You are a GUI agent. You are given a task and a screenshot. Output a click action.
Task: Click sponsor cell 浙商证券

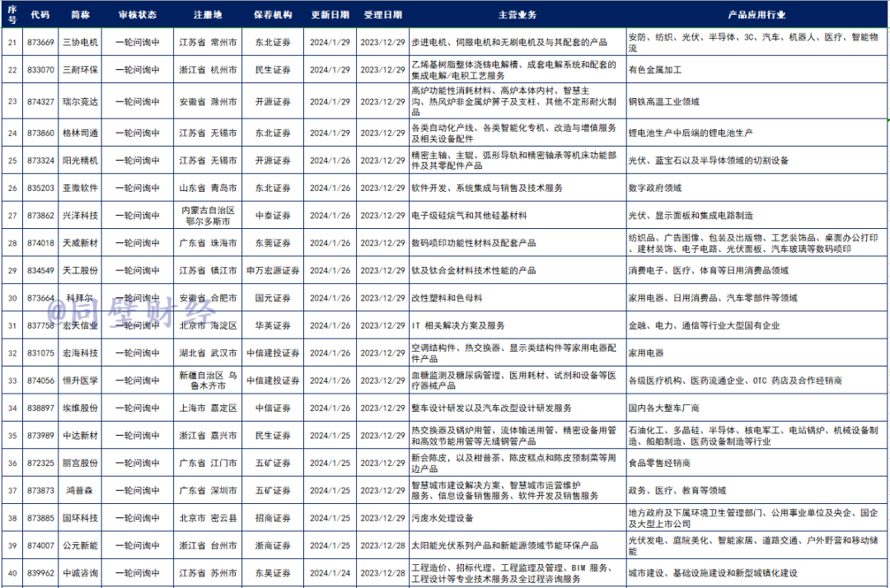click(273, 545)
